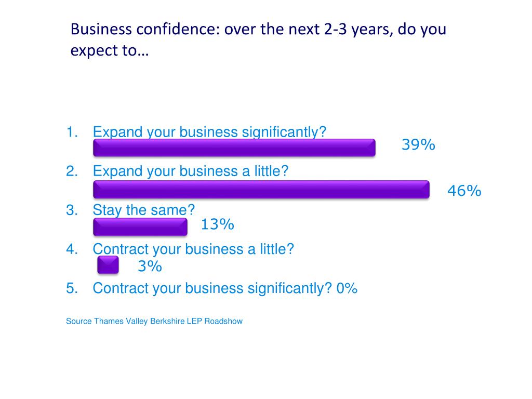Select option 'Expand your business significantly?'
Image resolution: width=532 pixels, height=399 pixels.
[209, 132]
